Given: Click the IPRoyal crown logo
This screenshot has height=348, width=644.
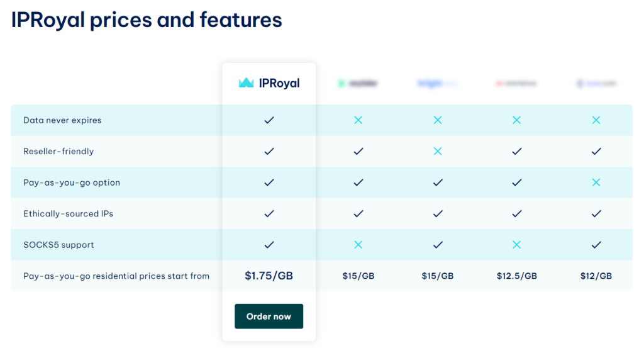Looking at the screenshot, I should (246, 83).
